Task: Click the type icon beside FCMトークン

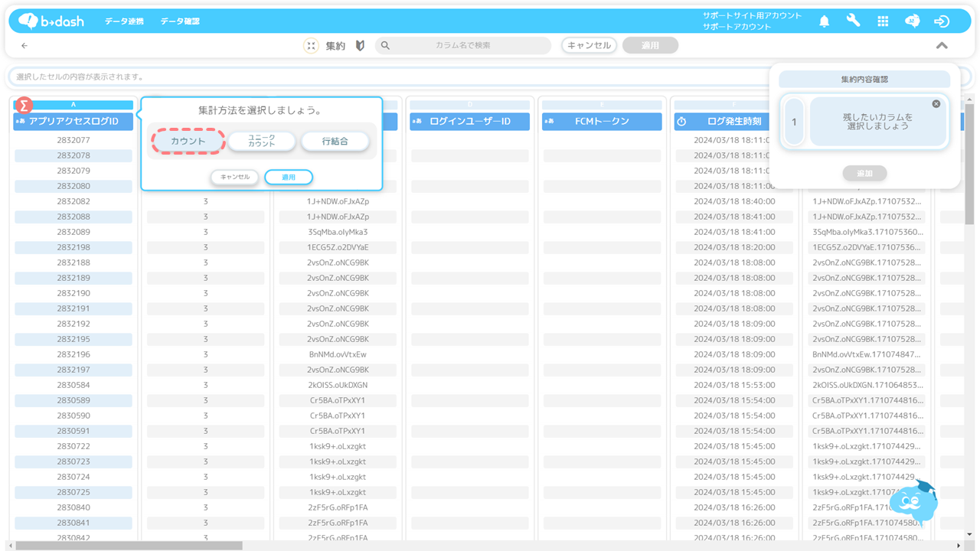Action: [x=550, y=122]
